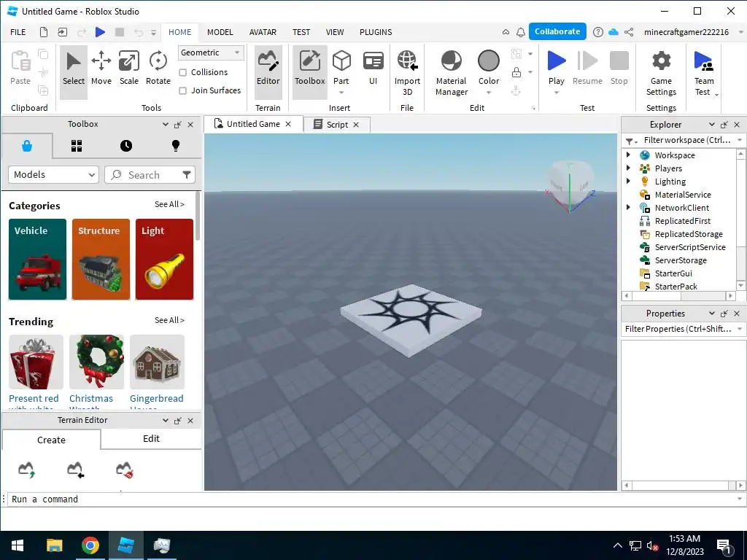
Task: Open the Light category card
Action: 164,260
